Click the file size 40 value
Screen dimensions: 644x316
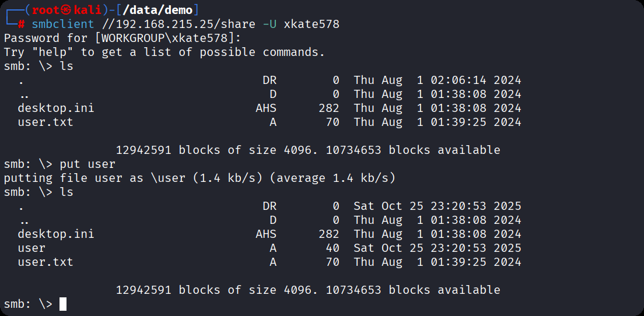coord(332,248)
